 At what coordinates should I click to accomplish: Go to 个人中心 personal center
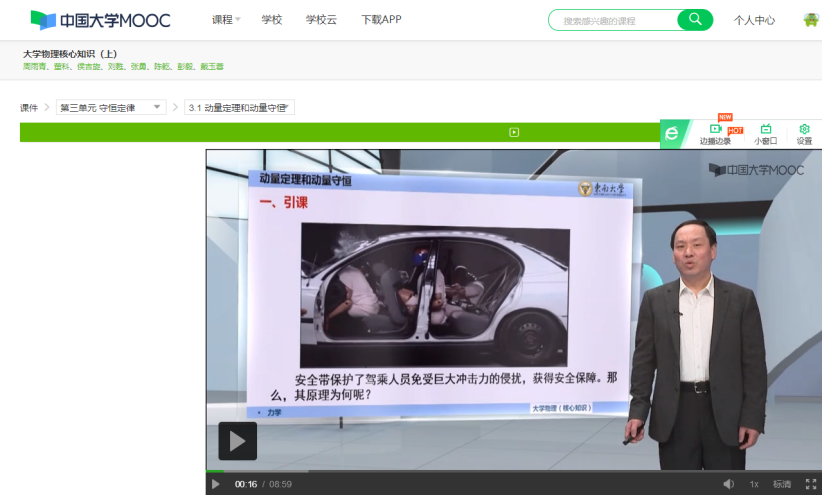coord(754,20)
